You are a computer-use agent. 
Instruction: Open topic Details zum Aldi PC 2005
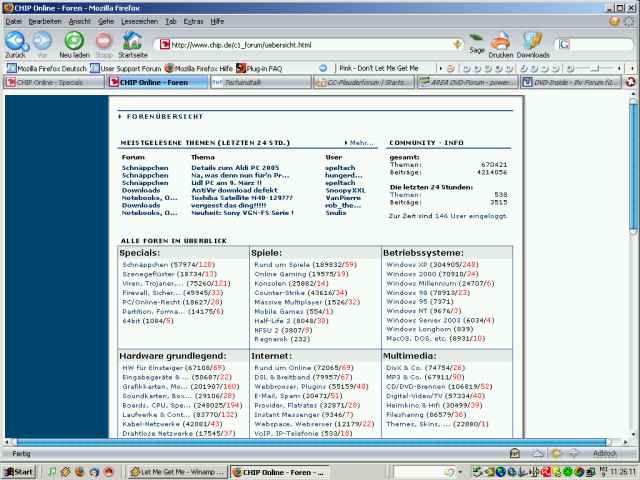[235, 167]
